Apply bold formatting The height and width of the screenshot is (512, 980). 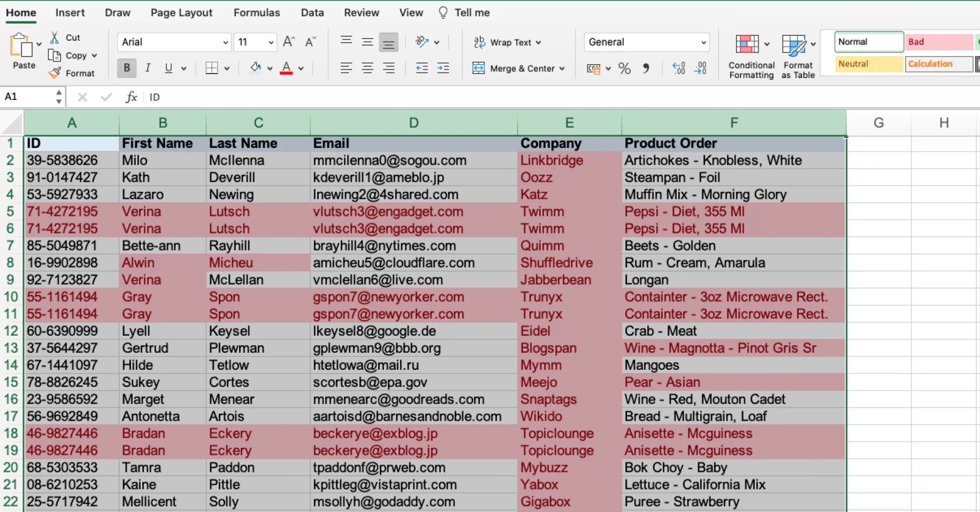126,68
